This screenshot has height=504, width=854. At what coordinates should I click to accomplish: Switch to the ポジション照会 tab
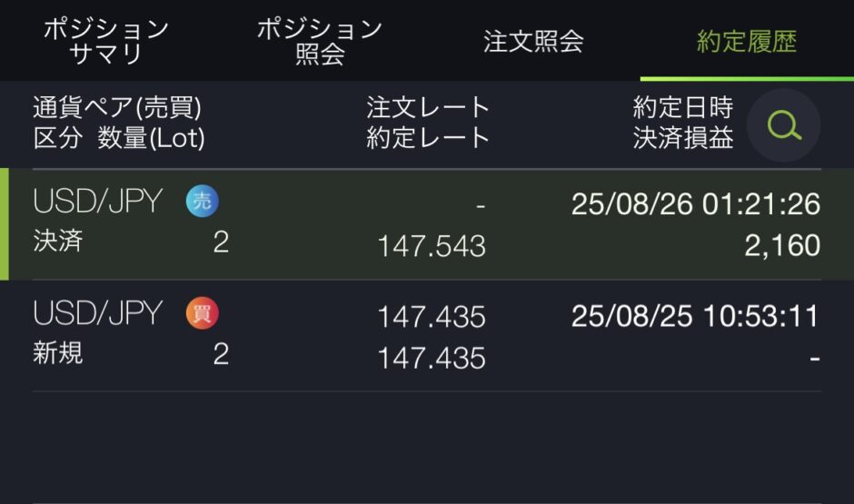[x=320, y=41]
